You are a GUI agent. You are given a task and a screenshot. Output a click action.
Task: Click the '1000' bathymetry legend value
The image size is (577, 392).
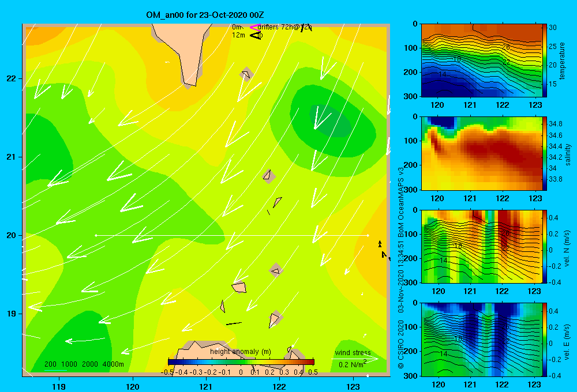[x=69, y=364]
